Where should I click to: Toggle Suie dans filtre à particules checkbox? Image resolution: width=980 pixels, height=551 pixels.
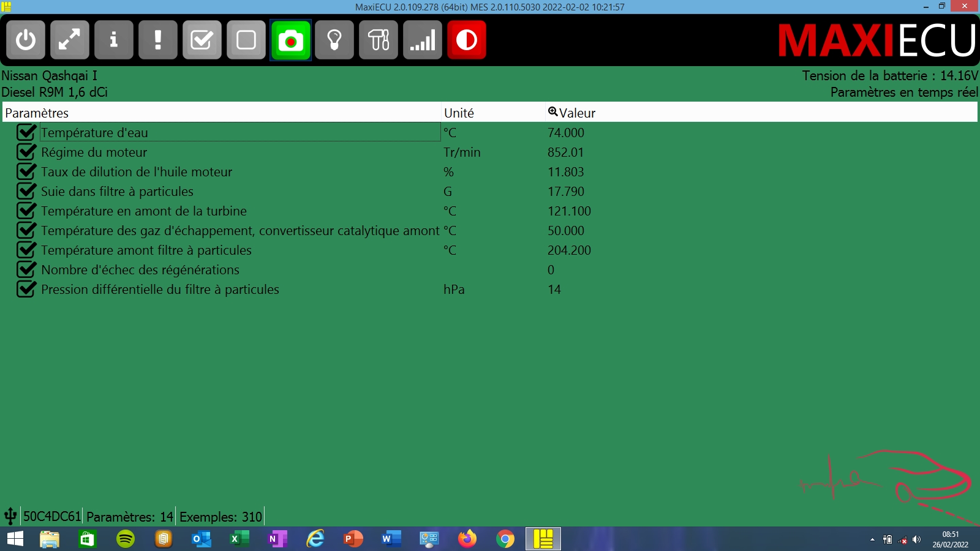pyautogui.click(x=26, y=191)
